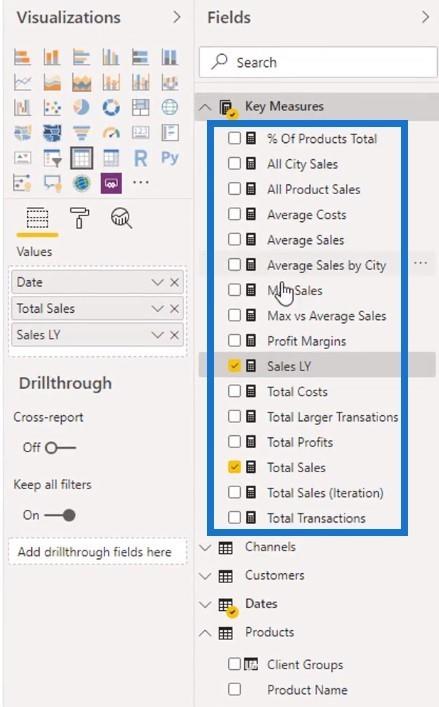Viewport: 439px width, 707px height.
Task: Select the Pie chart visualization
Action: tap(82, 107)
